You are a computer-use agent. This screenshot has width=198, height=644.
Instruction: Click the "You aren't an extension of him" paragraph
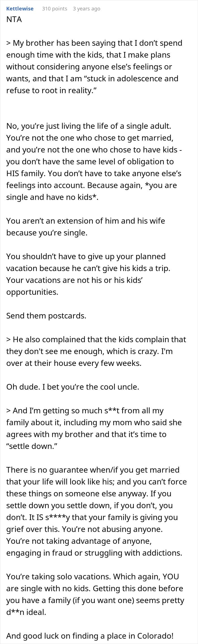coord(85,227)
